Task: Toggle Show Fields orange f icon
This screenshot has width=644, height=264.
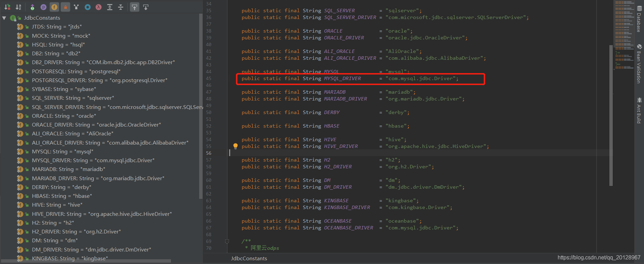Action: click(54, 7)
